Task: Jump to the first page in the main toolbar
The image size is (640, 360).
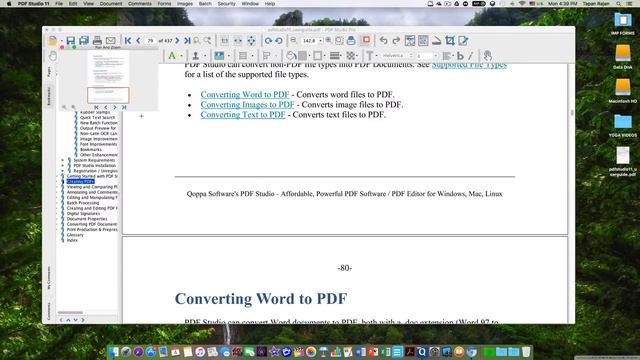Action: [128, 40]
